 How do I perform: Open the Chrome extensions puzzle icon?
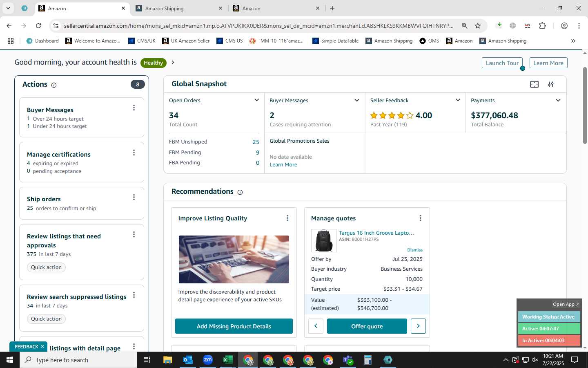pos(542,26)
